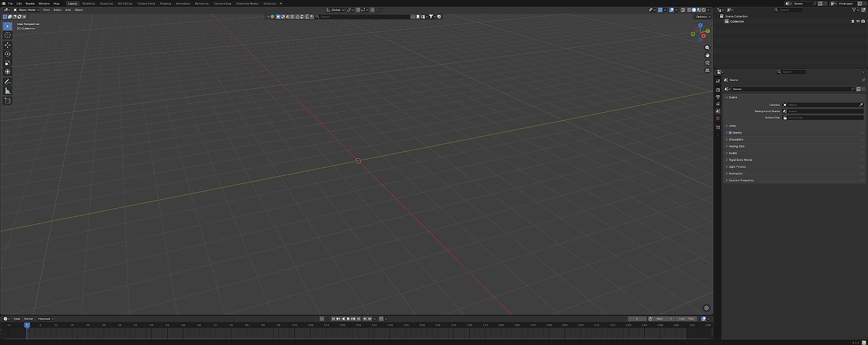Toggle Collection exclude checkbox in outliner

[853, 21]
